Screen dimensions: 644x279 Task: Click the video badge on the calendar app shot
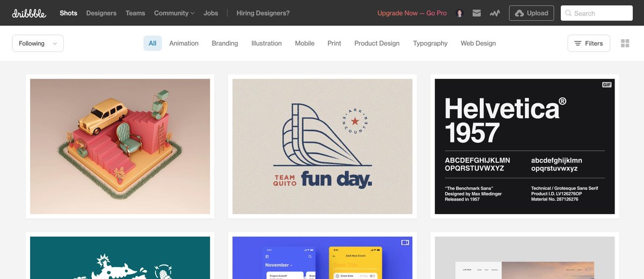point(405,242)
